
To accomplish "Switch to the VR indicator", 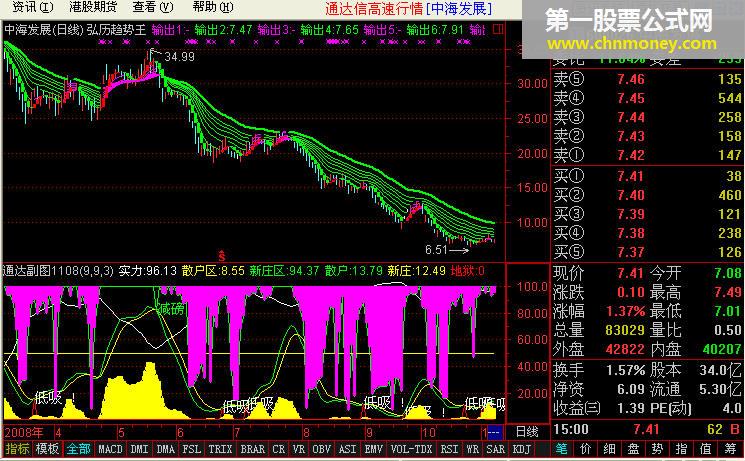I will 299,449.
